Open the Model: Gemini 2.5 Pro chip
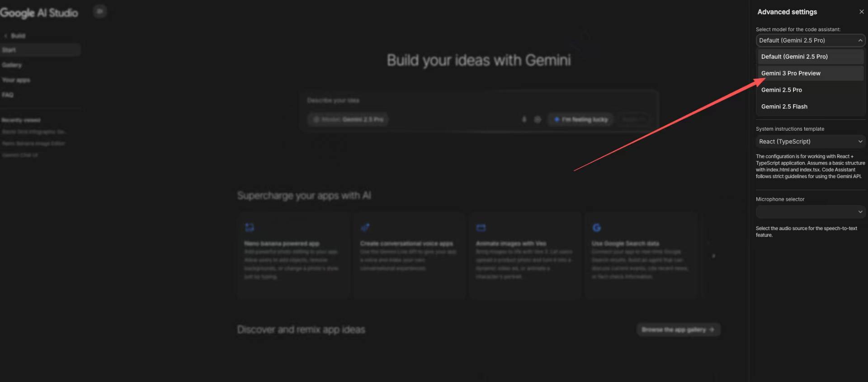The height and width of the screenshot is (382, 868). (348, 119)
